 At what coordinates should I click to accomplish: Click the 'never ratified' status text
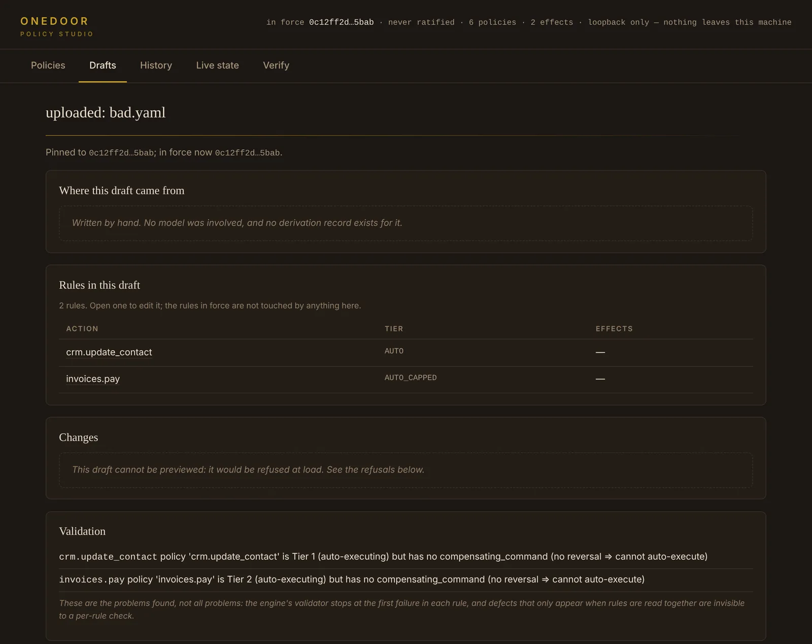(x=421, y=22)
